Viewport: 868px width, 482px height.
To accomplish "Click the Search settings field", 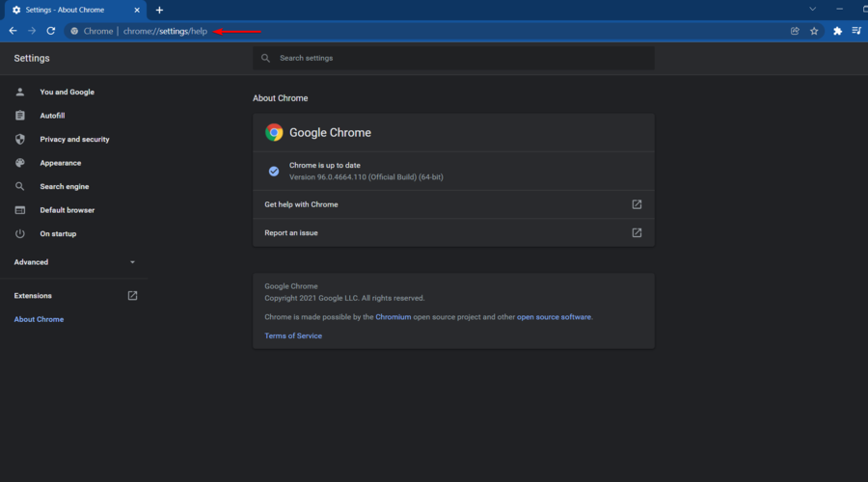I will click(453, 58).
